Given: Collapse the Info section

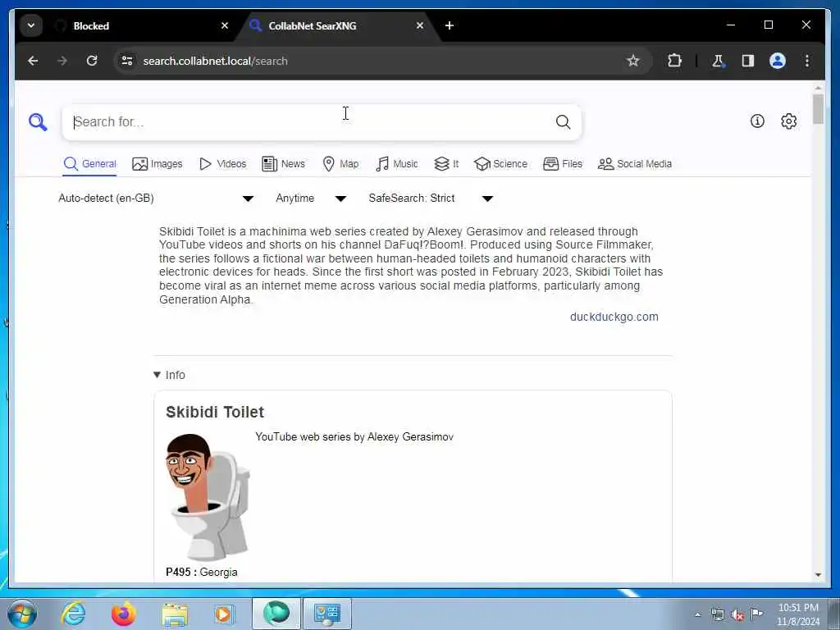Looking at the screenshot, I should (x=169, y=375).
